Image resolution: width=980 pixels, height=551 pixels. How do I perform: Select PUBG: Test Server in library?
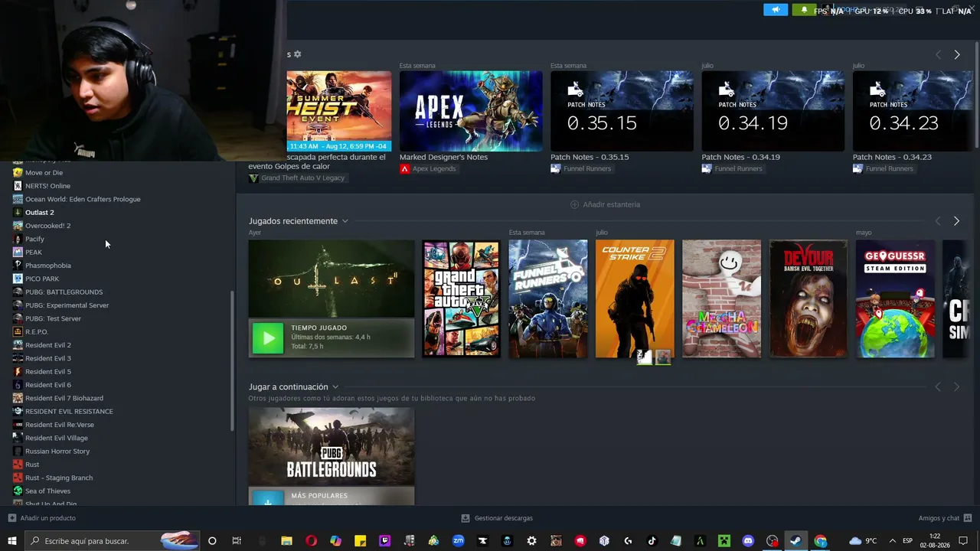[x=53, y=318]
